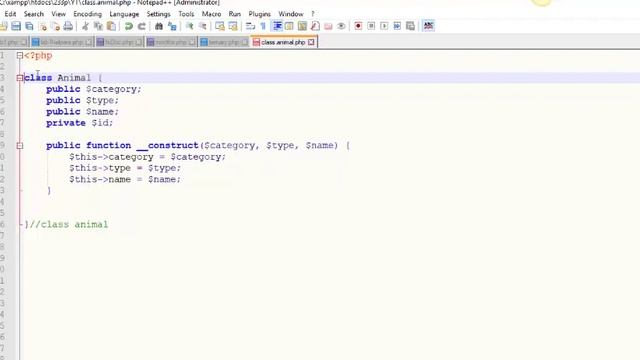Open the Edit menu
This screenshot has height=360, width=640.
[x=10, y=14]
